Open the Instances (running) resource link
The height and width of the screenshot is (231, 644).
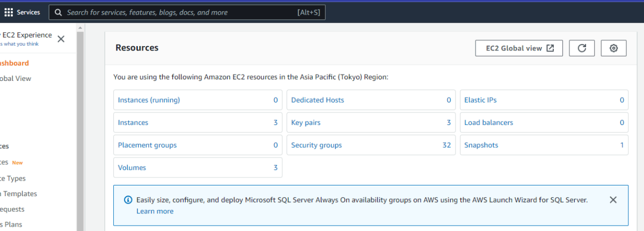[149, 100]
